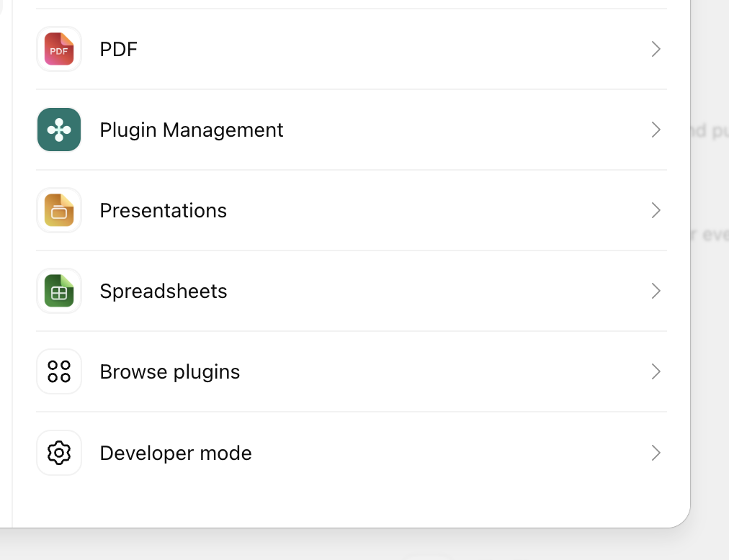Click the orange Presentations slide icon
The image size is (729, 560).
tap(59, 210)
